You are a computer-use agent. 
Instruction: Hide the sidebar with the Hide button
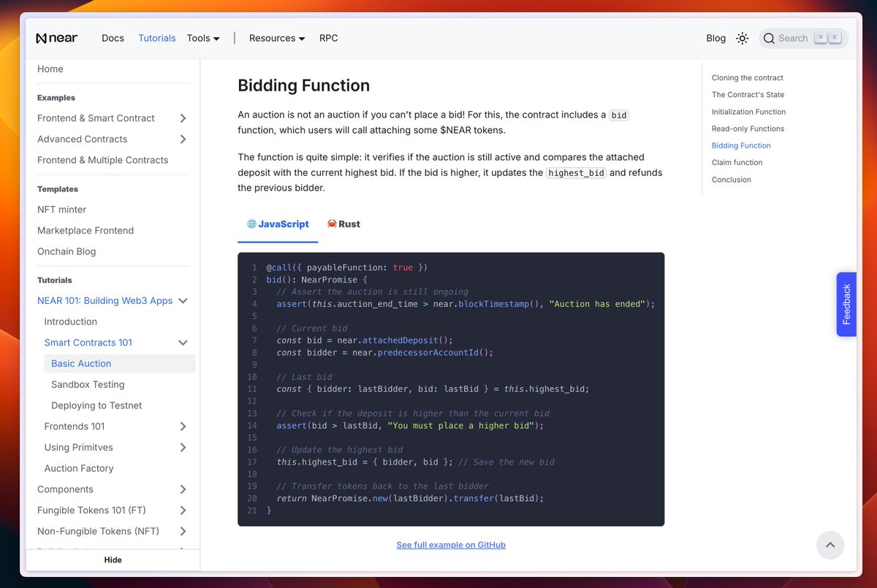pos(113,560)
